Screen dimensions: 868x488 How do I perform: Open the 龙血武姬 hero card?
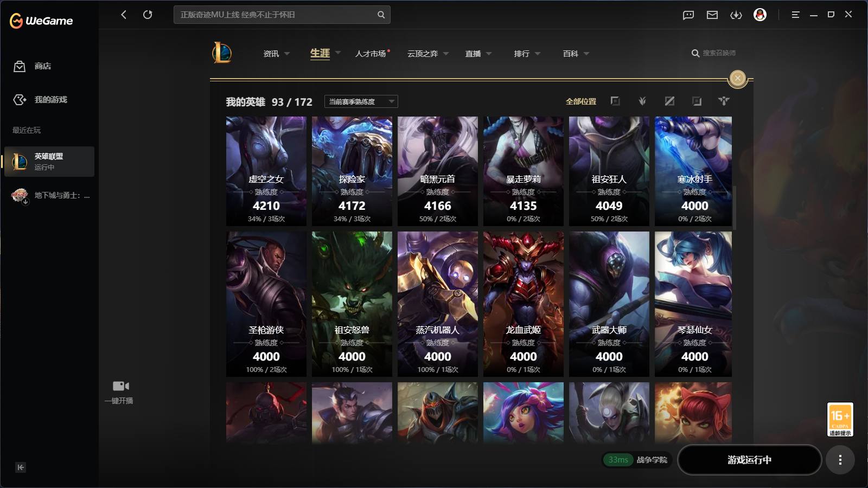point(524,304)
